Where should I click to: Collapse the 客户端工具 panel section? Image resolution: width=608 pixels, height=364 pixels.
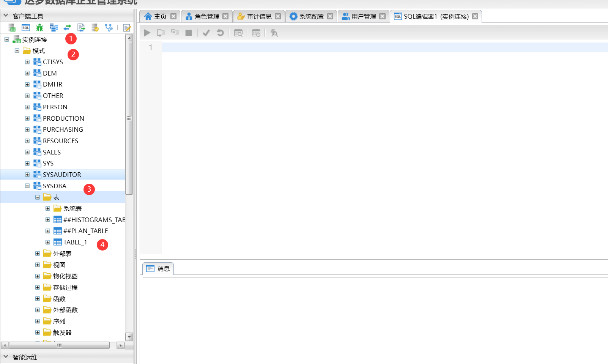coord(6,16)
